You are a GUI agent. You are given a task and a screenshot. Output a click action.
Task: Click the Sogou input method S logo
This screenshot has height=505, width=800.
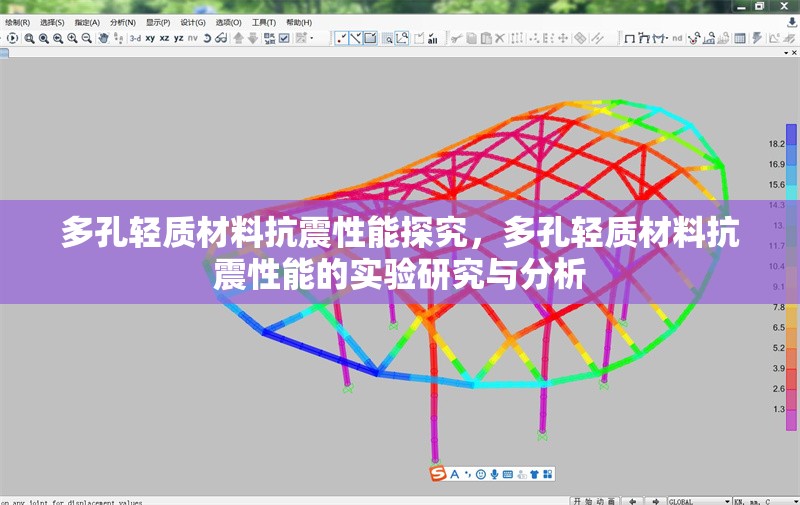coord(437,474)
